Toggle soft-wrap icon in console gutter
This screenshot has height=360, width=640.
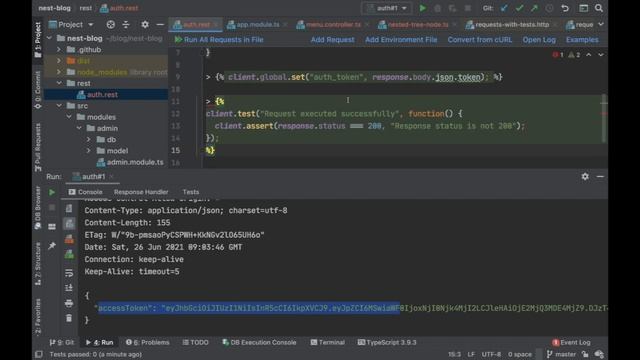pyautogui.click(x=69, y=273)
